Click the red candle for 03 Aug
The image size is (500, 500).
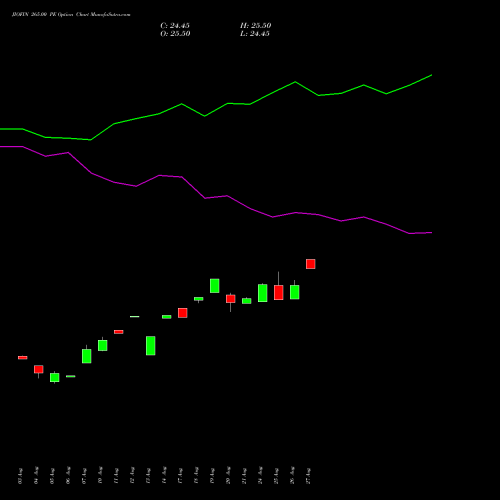tap(23, 358)
